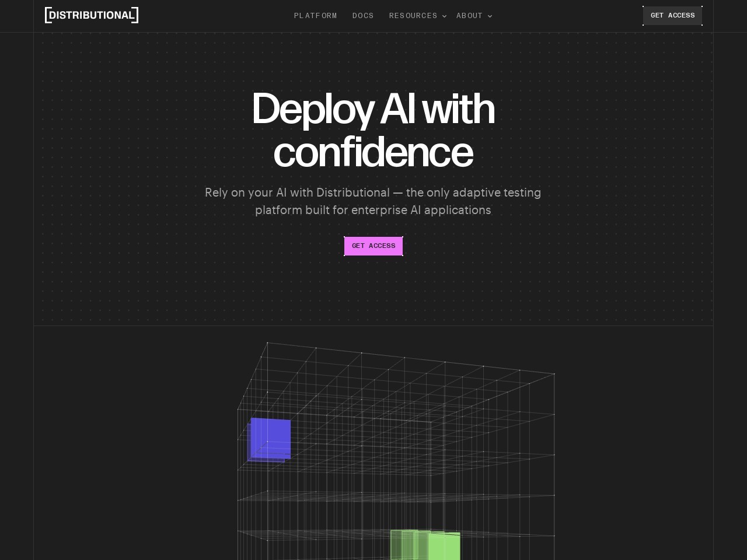
Task: Click the 'Rely on your AI' subtitle text
Action: point(373,201)
